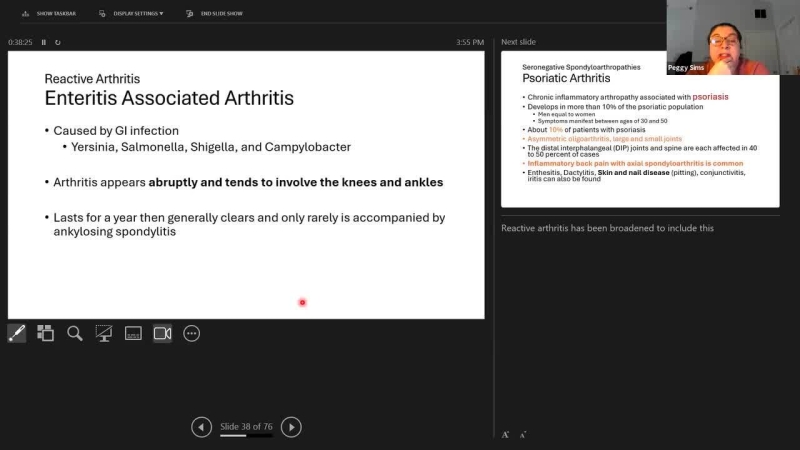Restart the presentation timer
Viewport: 800px width, 450px height.
click(58, 42)
